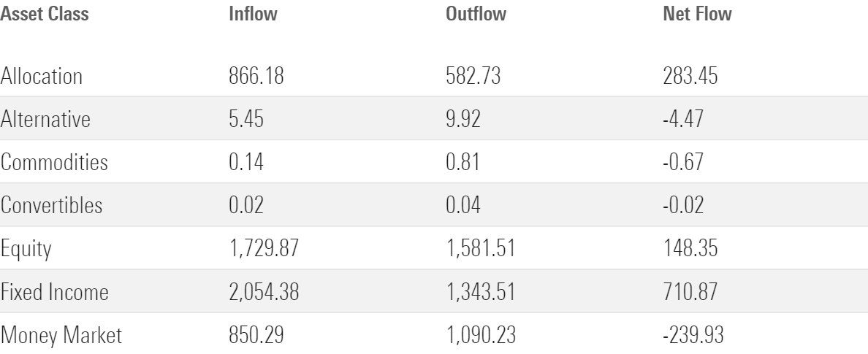This screenshot has width=868, height=354.
Task: Click the Asset Class column header
Action: [x=44, y=15]
